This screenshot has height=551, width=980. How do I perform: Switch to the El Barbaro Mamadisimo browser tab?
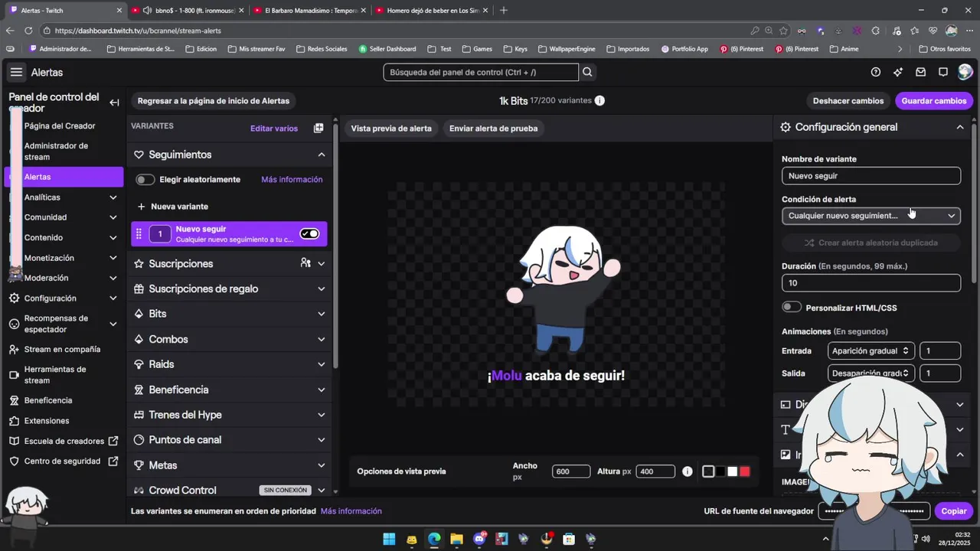[x=310, y=10]
